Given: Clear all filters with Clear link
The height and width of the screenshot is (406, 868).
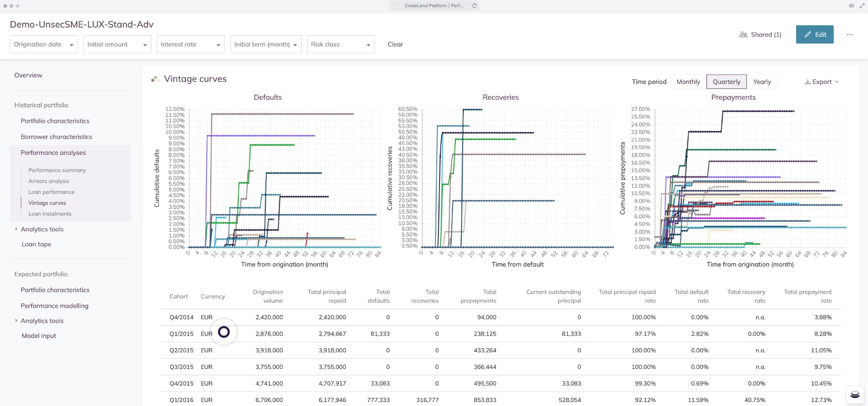Looking at the screenshot, I should (395, 44).
